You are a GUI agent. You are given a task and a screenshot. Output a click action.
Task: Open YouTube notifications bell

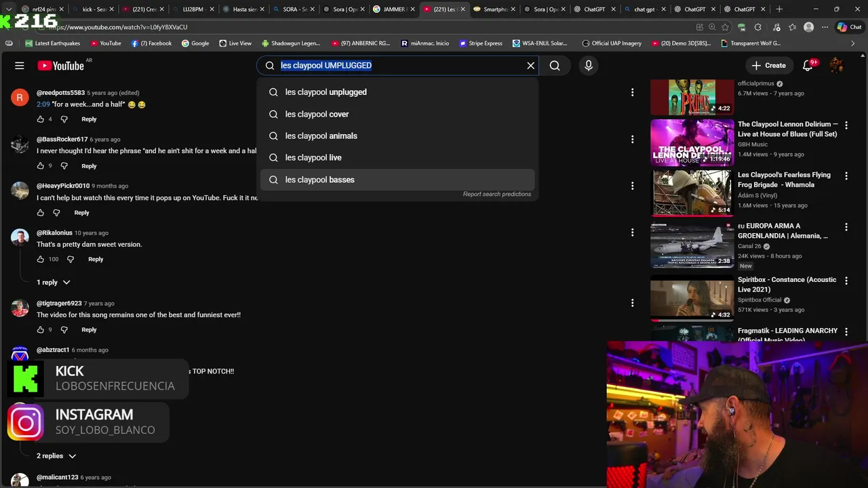pos(808,66)
